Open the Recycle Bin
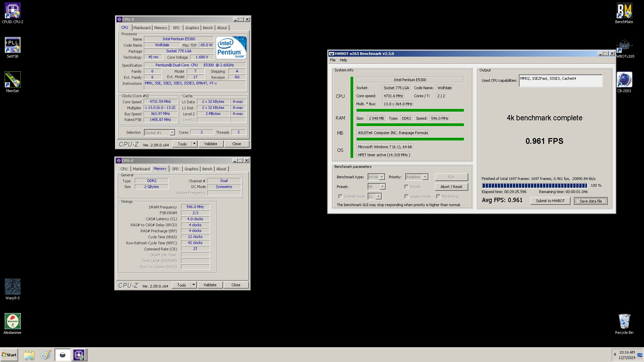The image size is (644, 362). tap(624, 324)
